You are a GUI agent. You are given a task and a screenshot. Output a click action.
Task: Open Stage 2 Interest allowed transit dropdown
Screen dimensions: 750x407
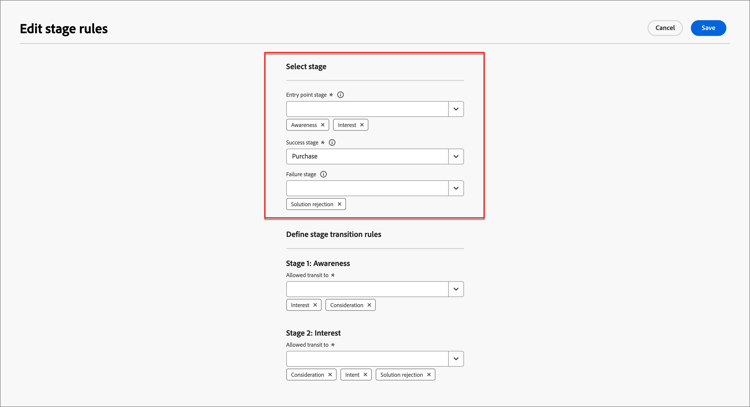tap(456, 359)
